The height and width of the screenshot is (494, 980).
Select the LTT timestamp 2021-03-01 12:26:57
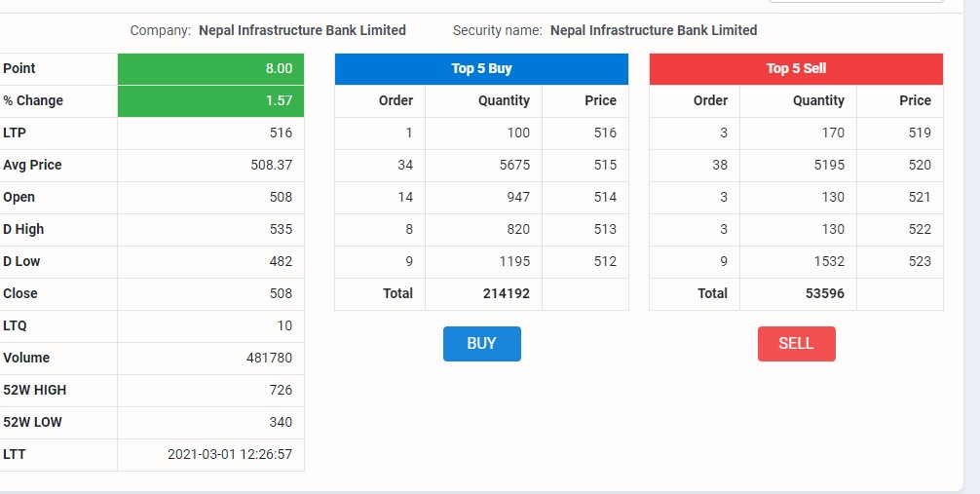click(230, 455)
